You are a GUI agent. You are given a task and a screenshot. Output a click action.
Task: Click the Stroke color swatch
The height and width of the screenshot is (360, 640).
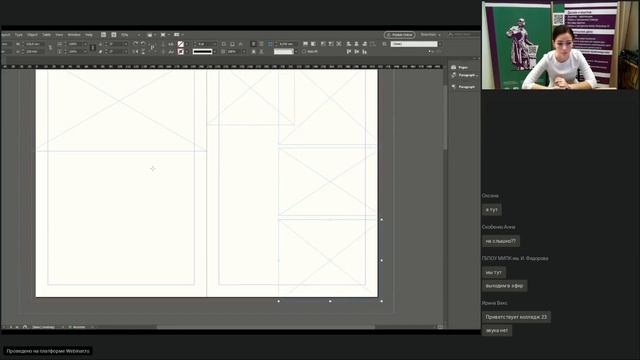click(181, 52)
